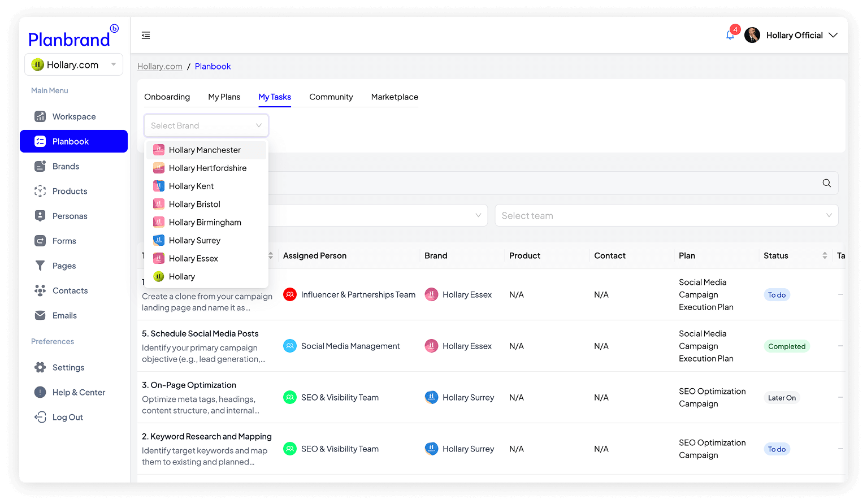Choose Hollary Manchester from brand list
867x504 pixels.
click(x=205, y=150)
